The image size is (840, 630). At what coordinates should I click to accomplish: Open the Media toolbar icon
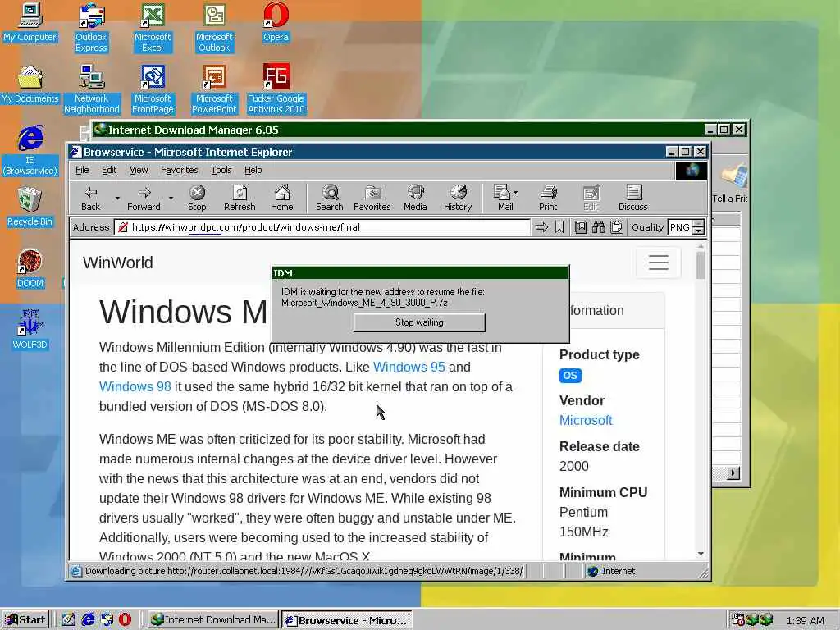point(415,198)
